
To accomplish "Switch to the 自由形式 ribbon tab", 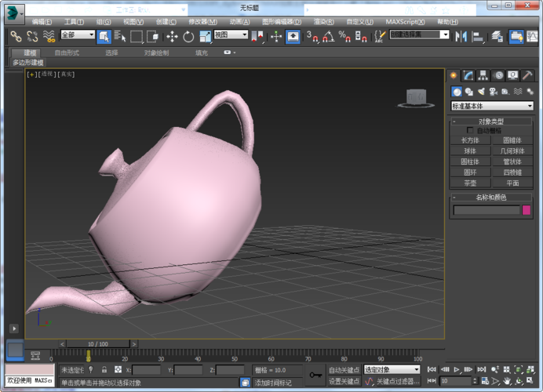I will (x=67, y=53).
